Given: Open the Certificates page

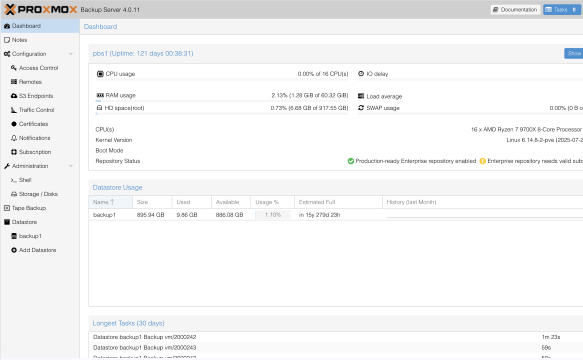Looking at the screenshot, I should click(40, 124).
